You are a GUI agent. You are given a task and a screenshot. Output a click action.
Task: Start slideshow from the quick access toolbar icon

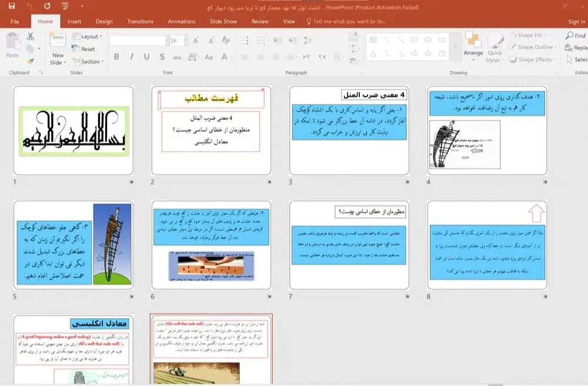65,6
